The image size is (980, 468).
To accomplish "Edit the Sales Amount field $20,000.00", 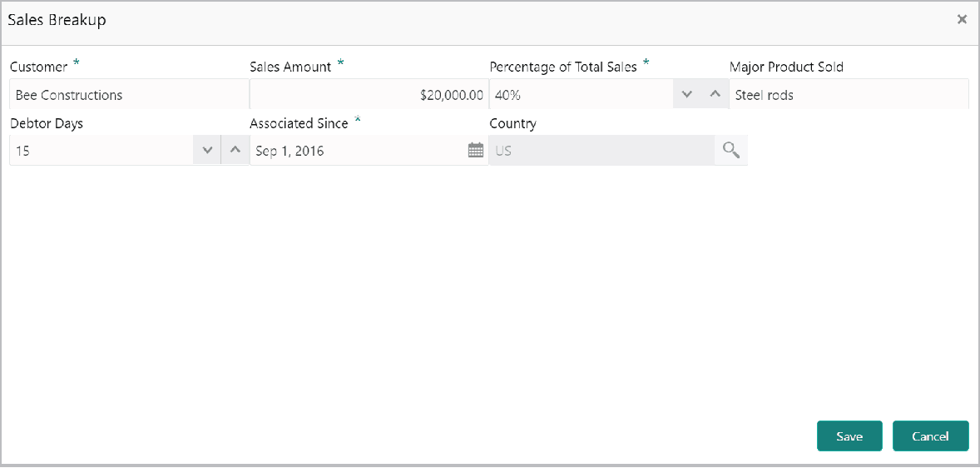I will tap(369, 94).
